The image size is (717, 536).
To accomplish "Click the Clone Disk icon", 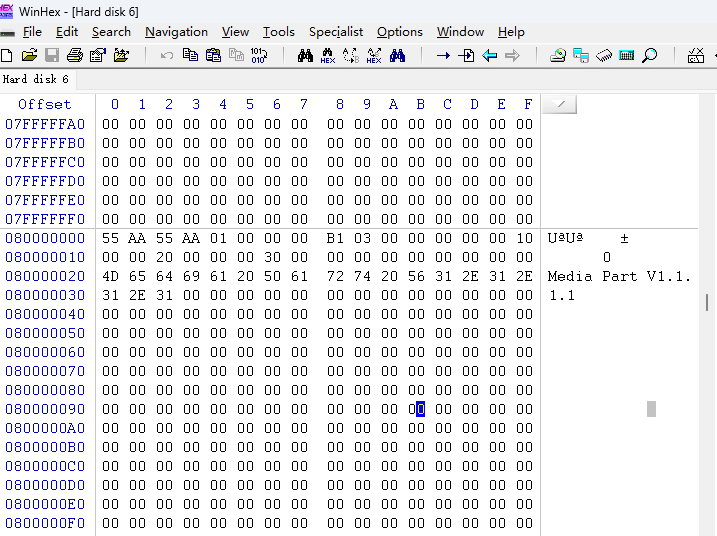I will (x=581, y=56).
